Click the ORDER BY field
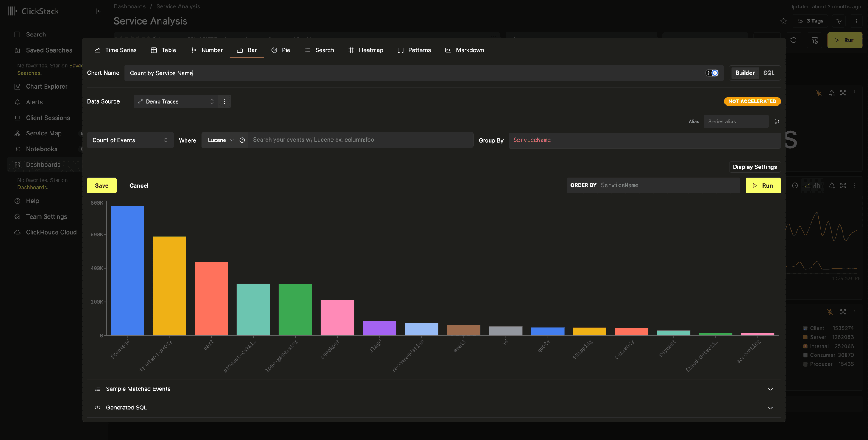868x440 pixels. coord(653,185)
